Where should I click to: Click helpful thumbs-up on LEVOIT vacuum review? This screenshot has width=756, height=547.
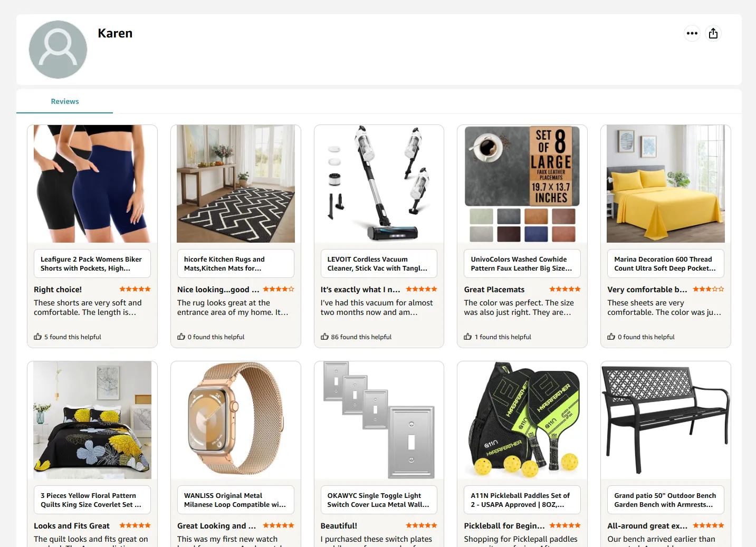click(x=325, y=337)
